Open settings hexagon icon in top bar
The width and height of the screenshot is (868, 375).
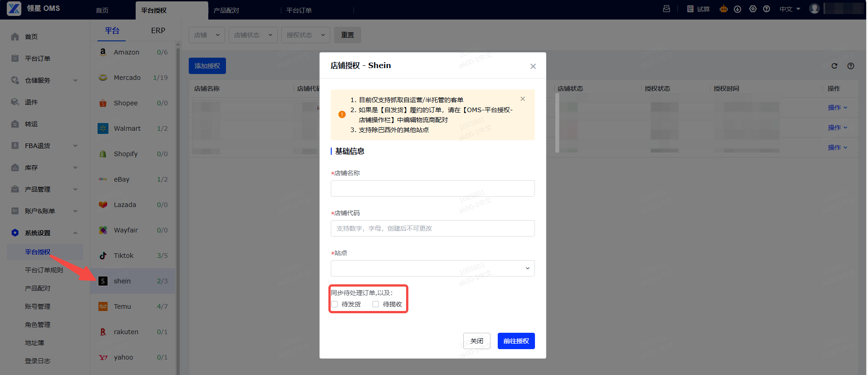pyautogui.click(x=753, y=9)
